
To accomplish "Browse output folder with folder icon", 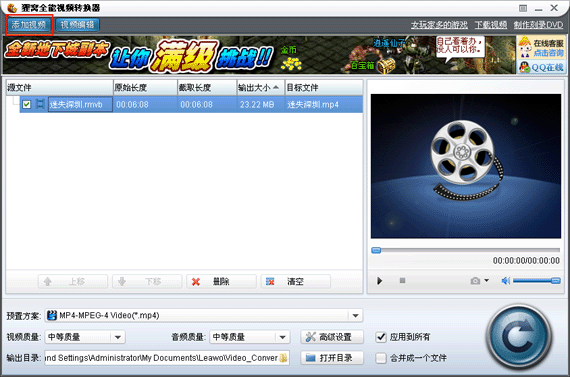I will point(284,358).
